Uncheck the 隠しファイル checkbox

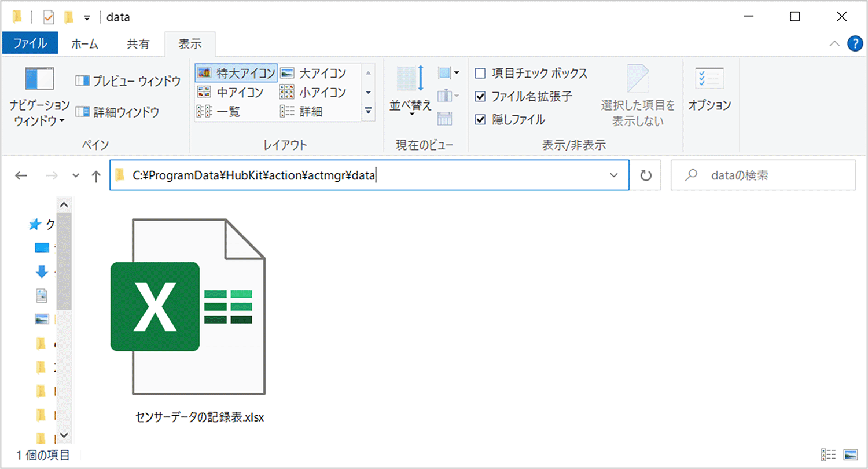[x=480, y=120]
